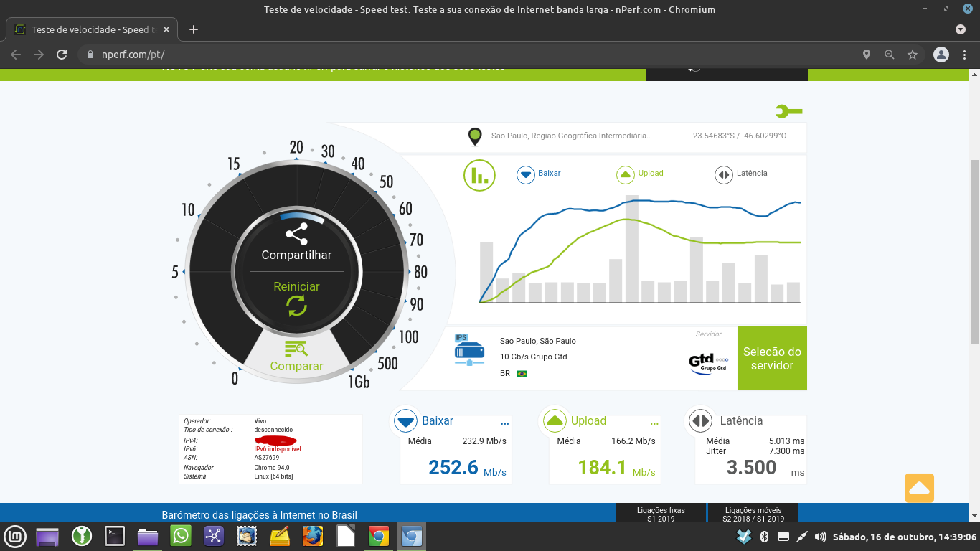Click the 10 Gb/s Grupo Gtd text

[534, 357]
